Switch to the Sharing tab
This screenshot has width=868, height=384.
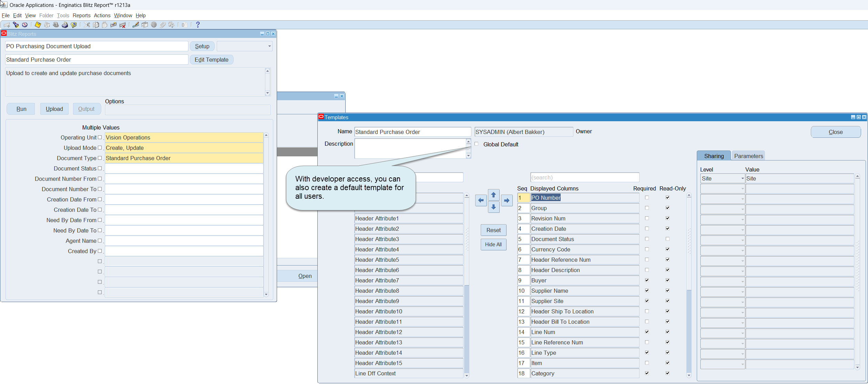pos(714,156)
